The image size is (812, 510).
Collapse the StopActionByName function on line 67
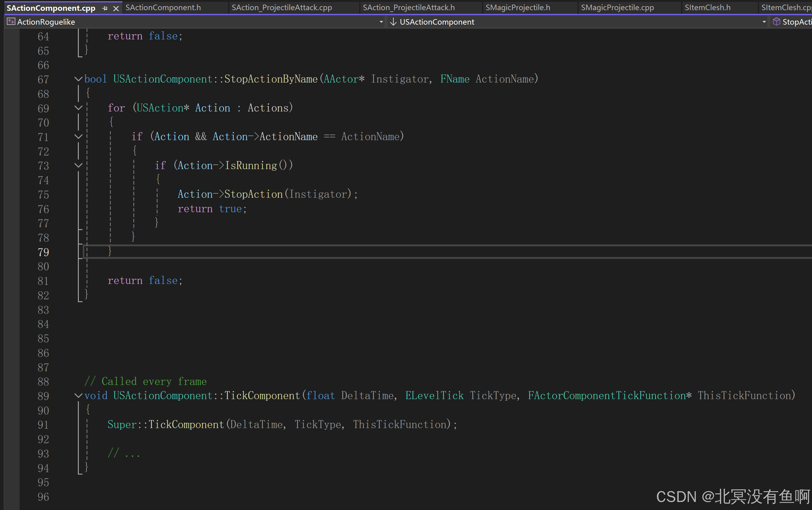coord(78,79)
